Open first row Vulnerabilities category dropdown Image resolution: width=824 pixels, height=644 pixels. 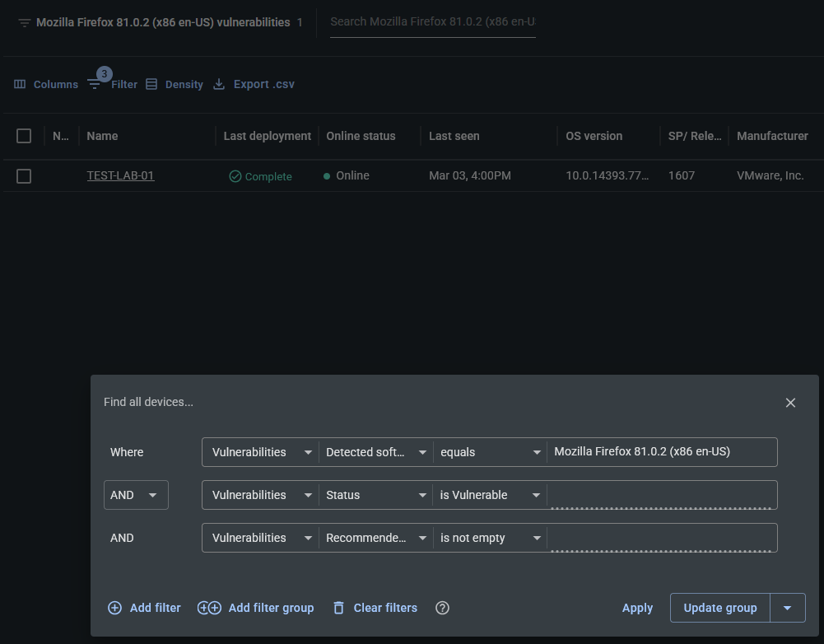coord(261,452)
